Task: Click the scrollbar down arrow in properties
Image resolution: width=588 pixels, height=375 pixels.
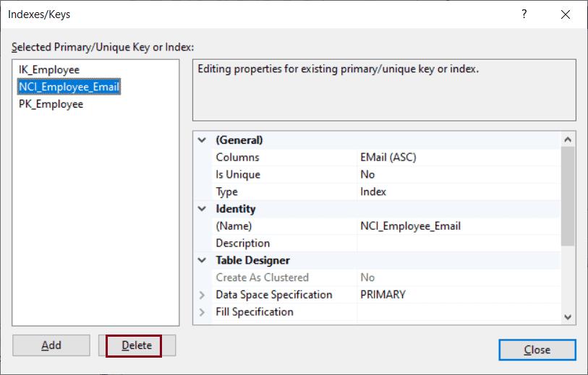Action: 568,317
